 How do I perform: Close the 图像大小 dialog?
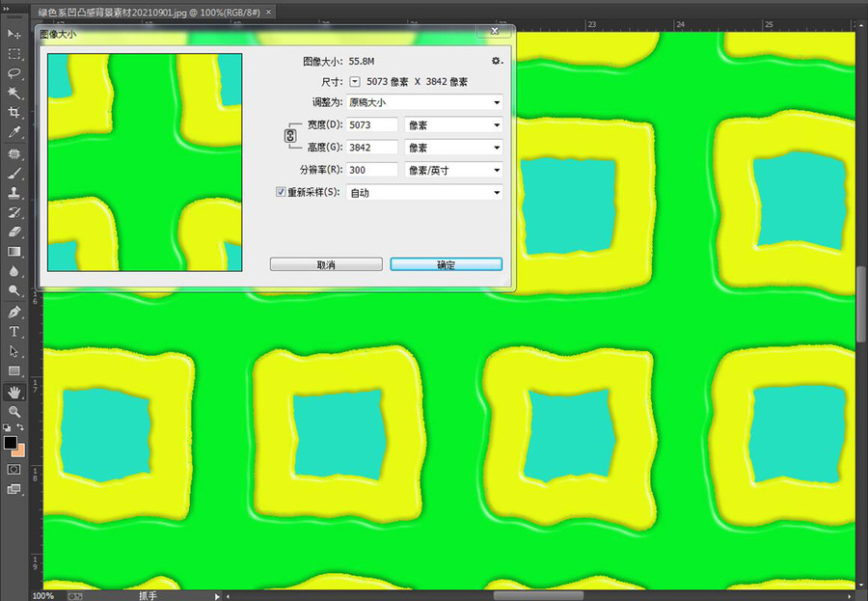(495, 32)
